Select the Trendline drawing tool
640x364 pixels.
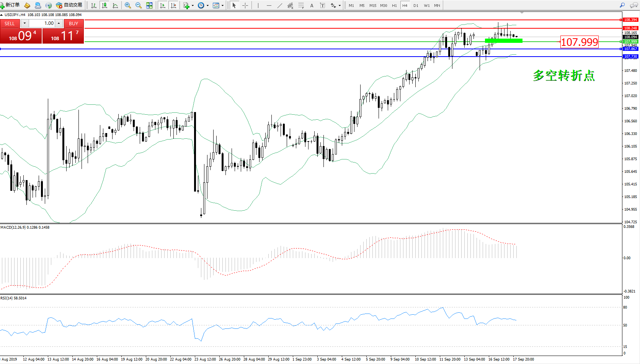(x=280, y=5)
